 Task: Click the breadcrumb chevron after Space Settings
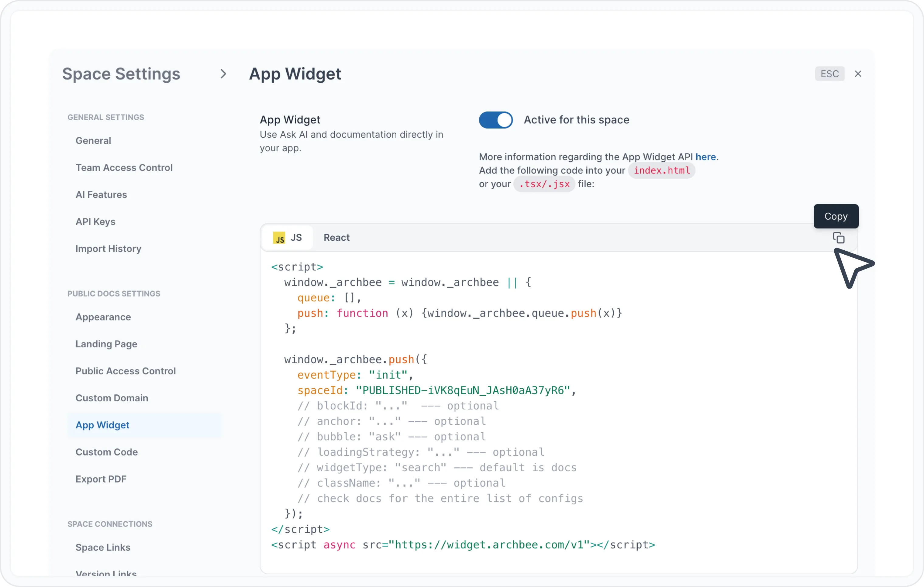[x=223, y=74]
